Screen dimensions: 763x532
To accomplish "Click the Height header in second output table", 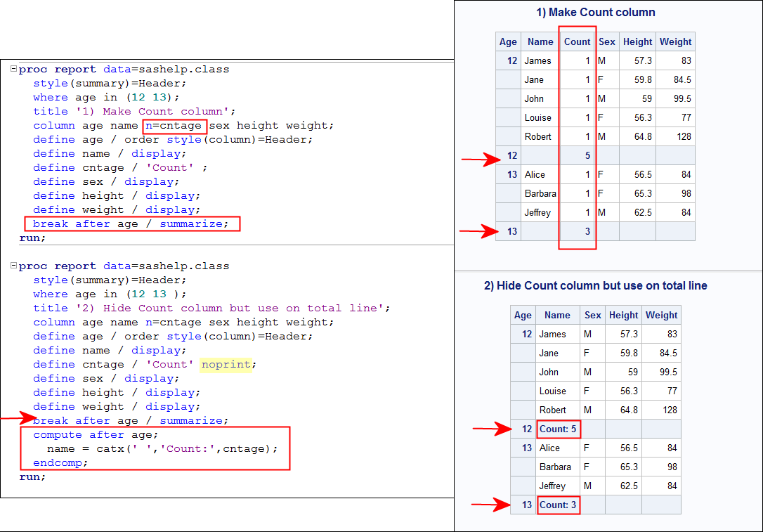I will (x=623, y=315).
